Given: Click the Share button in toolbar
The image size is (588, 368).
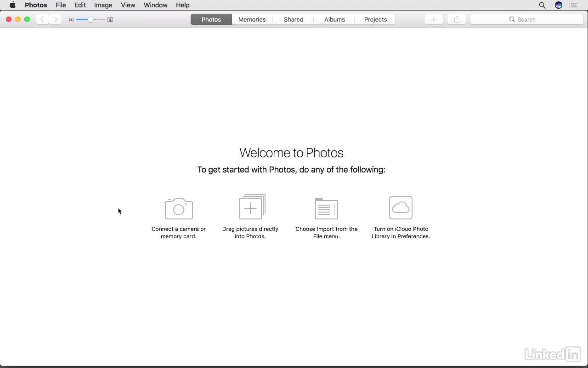Looking at the screenshot, I should [x=457, y=19].
